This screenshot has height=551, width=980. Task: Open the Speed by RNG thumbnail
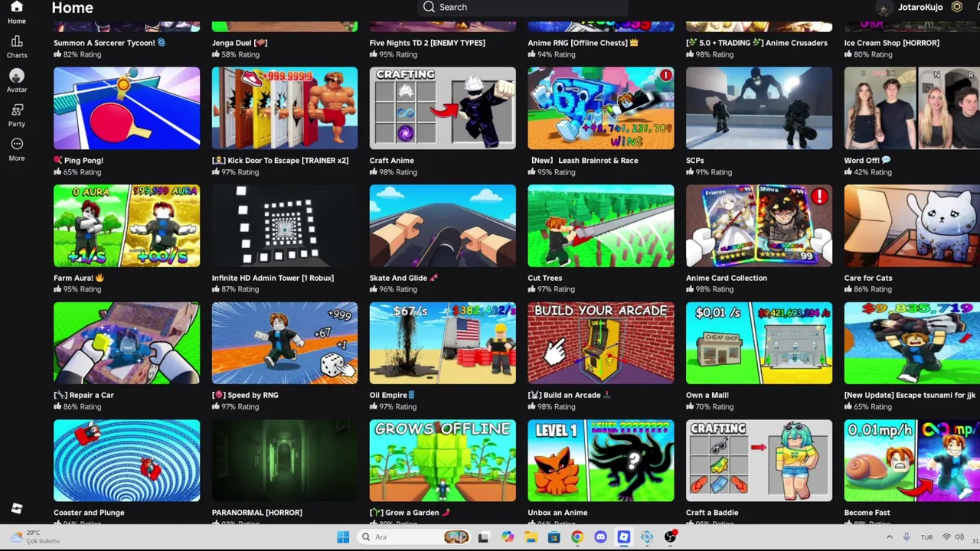pyautogui.click(x=285, y=343)
